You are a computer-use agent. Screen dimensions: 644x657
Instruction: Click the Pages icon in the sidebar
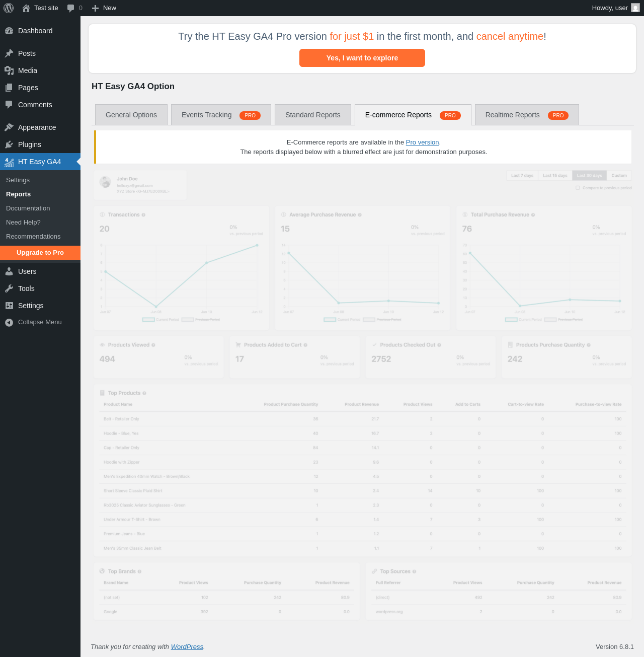pyautogui.click(x=9, y=88)
